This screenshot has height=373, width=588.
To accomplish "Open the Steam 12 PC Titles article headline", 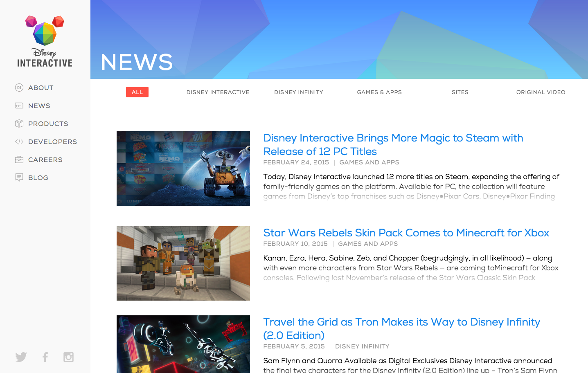I will point(393,144).
